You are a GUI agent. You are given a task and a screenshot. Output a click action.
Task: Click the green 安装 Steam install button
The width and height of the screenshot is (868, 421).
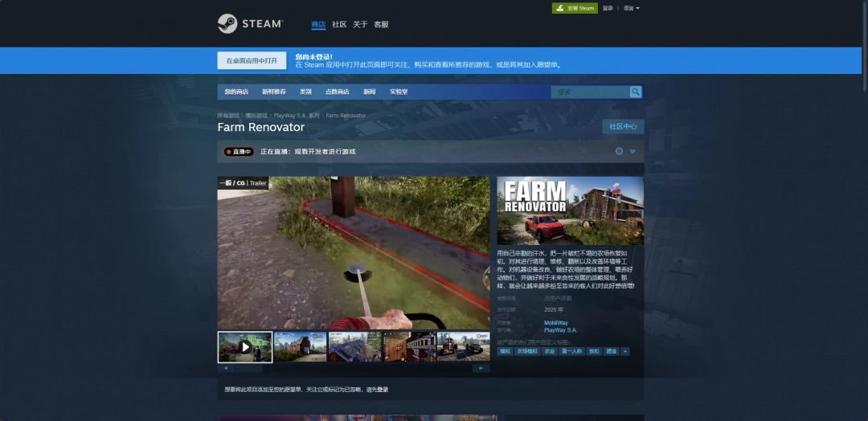[x=575, y=8]
